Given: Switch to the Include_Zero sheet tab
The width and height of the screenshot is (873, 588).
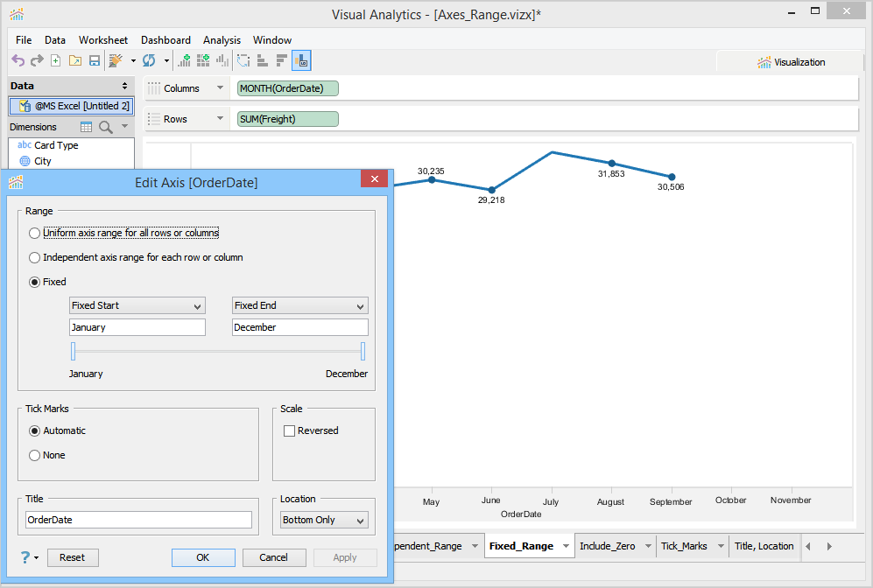Looking at the screenshot, I should [x=607, y=546].
